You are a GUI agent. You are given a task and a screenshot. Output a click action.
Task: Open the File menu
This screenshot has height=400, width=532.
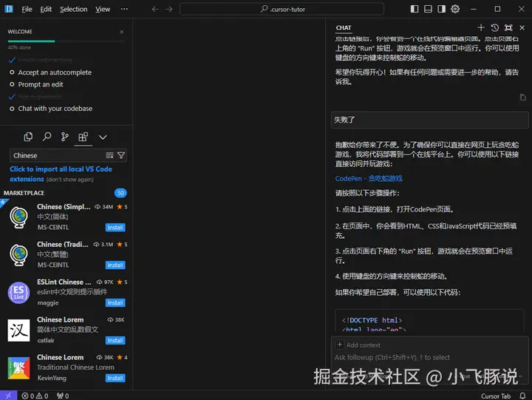pyautogui.click(x=27, y=9)
